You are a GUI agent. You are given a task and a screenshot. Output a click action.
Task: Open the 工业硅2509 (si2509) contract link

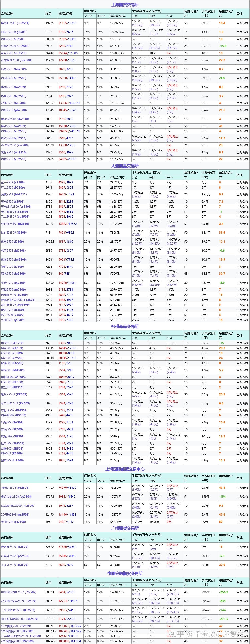pyautogui.click(x=14, y=565)
